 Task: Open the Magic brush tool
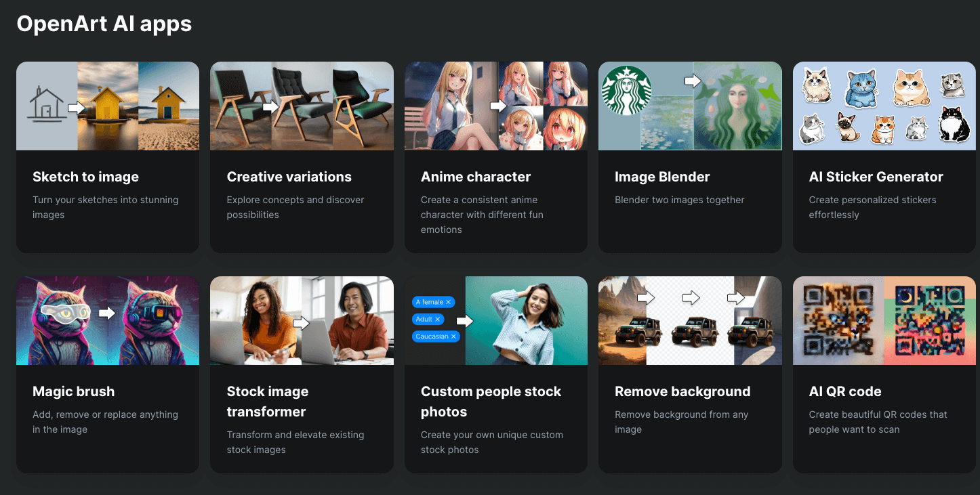click(107, 372)
